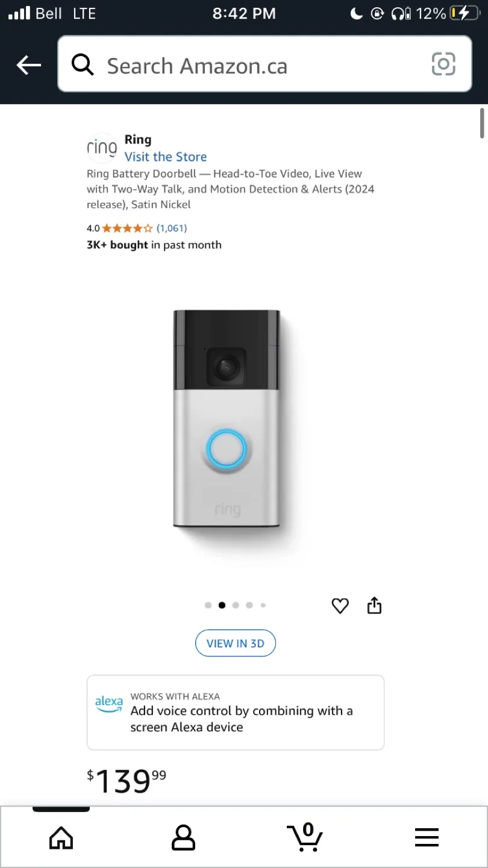Open the 1,061 ratings link
Image resolution: width=488 pixels, height=868 pixels.
click(x=172, y=228)
